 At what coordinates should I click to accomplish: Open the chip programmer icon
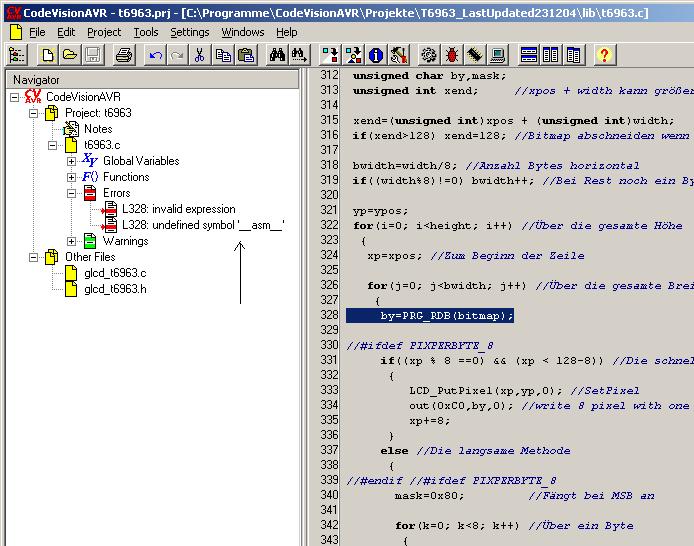(474, 55)
